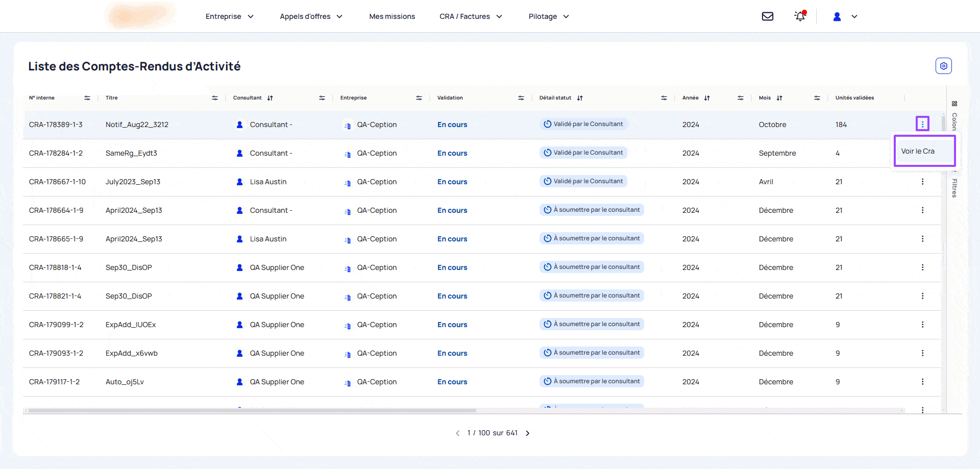980x469 pixels.
Task: Click enterprise icon in CRA-178284-1-2 row
Action: (x=347, y=154)
